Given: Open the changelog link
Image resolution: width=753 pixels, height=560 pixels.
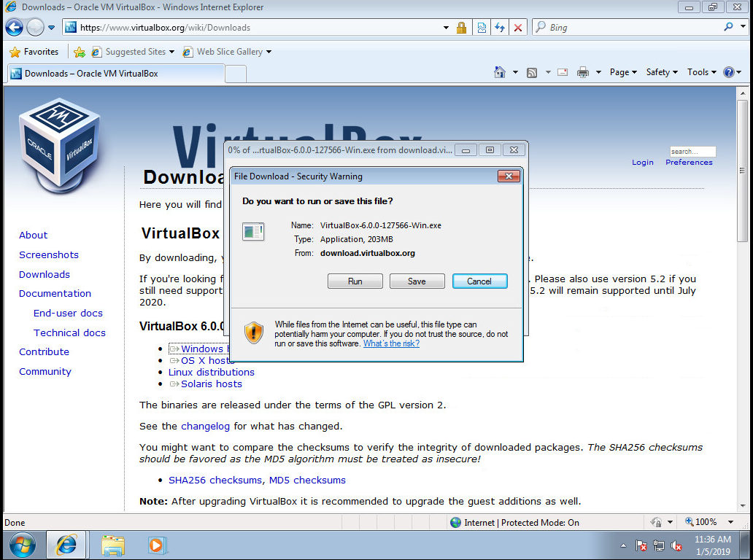Looking at the screenshot, I should tap(205, 426).
